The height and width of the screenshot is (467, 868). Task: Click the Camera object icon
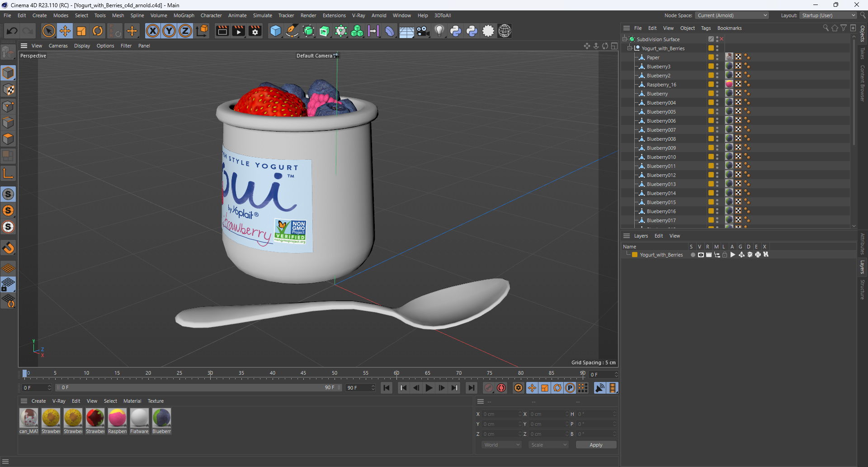click(x=423, y=31)
